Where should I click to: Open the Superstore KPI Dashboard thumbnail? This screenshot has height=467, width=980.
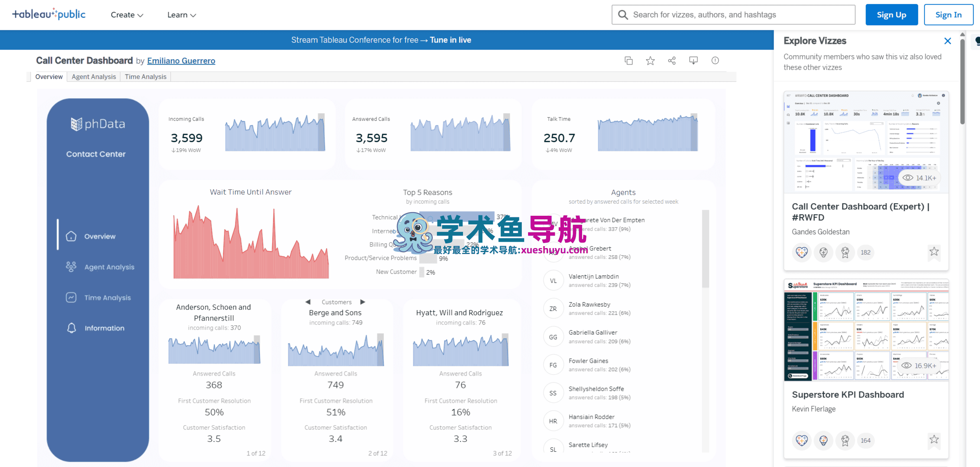[866, 330]
